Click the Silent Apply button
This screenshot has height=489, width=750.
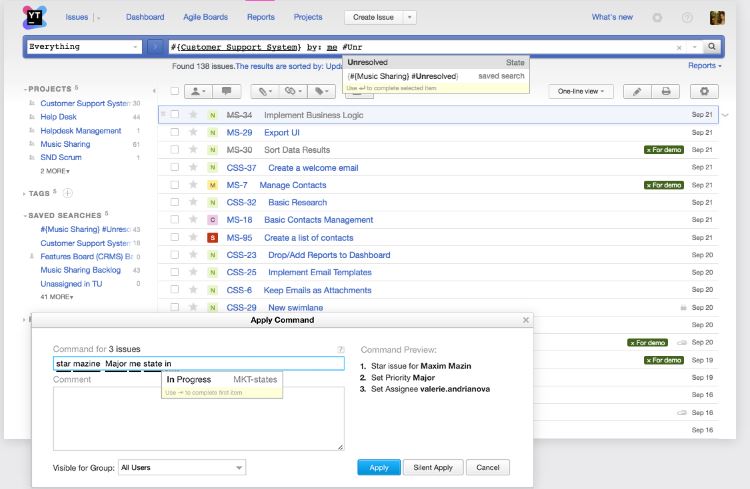coord(433,467)
